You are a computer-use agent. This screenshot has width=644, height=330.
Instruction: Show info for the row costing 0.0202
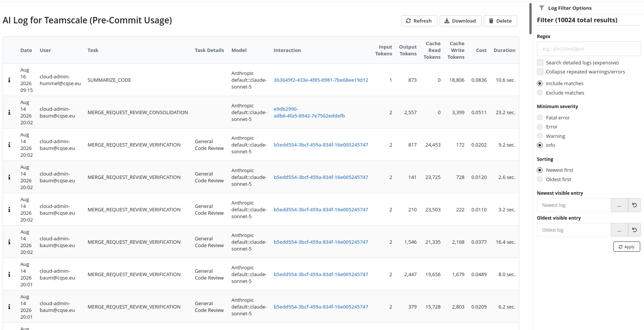tap(9, 145)
